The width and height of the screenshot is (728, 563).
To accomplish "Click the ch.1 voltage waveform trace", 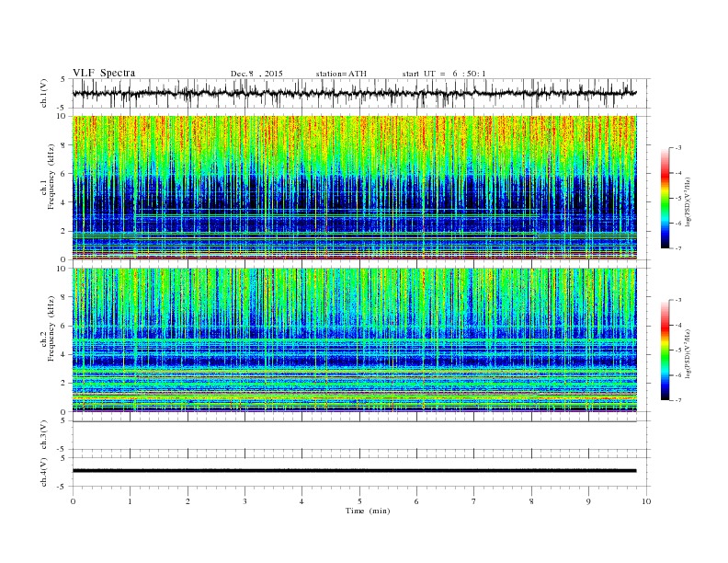I will [354, 93].
